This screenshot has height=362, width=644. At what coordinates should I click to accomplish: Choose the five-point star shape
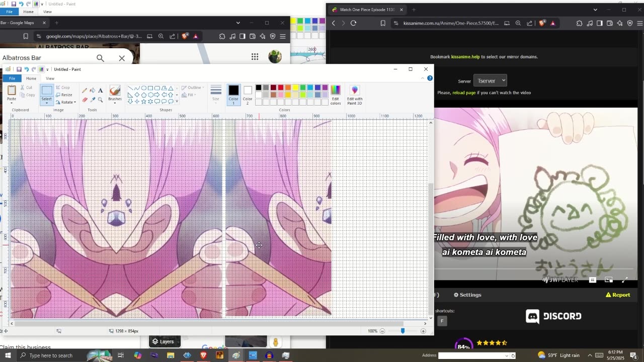pos(143,101)
